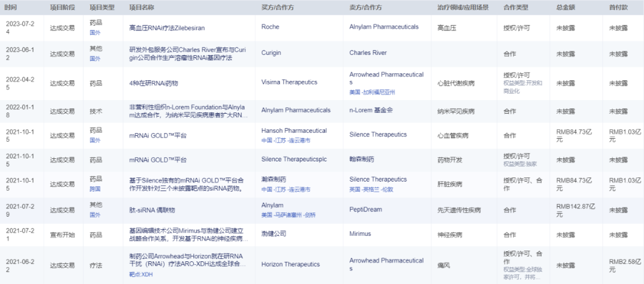Select the 治疗领域/应用场景 column header

point(463,8)
